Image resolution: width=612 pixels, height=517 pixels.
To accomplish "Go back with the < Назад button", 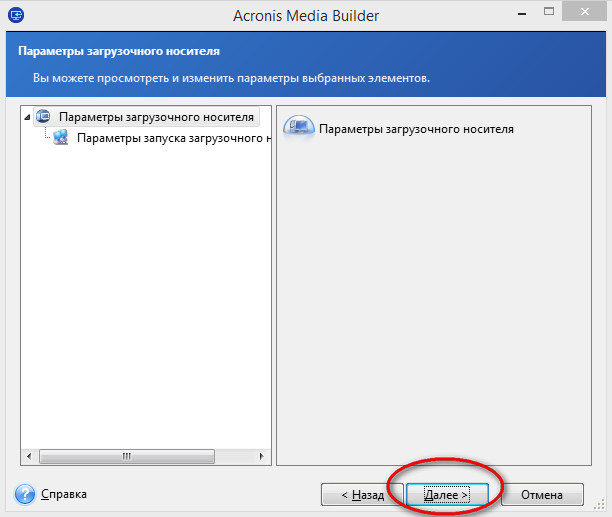I will 362,495.
